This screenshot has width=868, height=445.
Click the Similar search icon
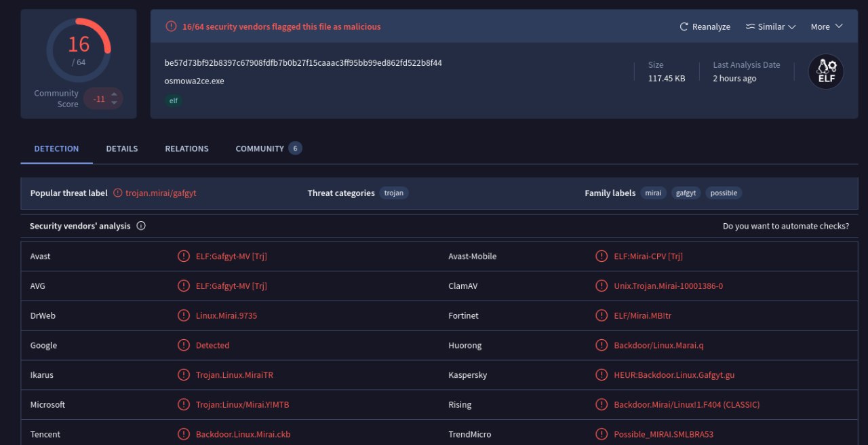[x=750, y=26]
